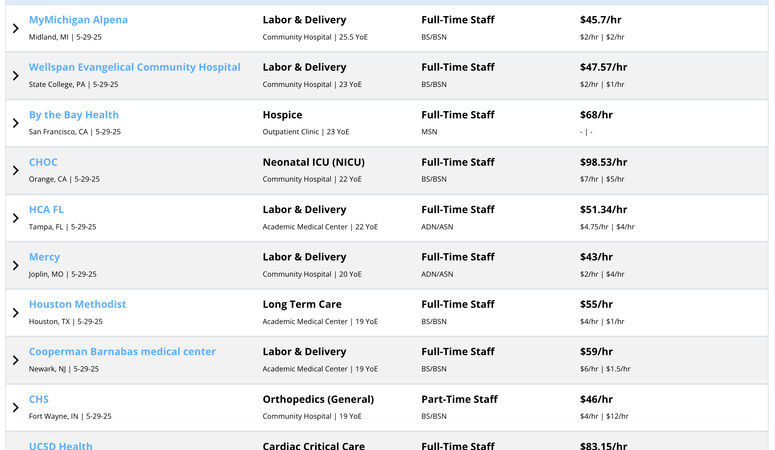Image resolution: width=775 pixels, height=450 pixels.
Task: Expand the HCA FL row chevron
Action: [16, 218]
